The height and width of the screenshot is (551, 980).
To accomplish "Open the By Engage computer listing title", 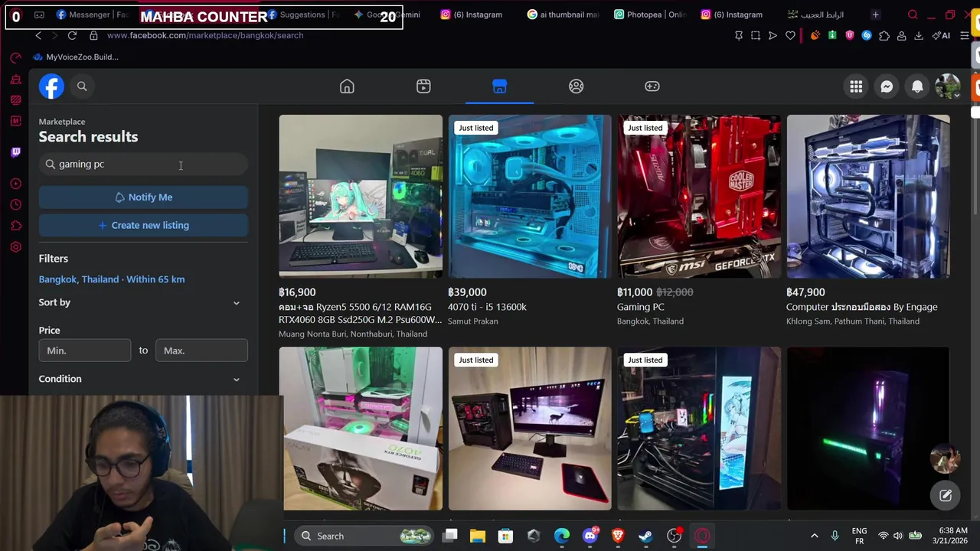I will point(862,307).
